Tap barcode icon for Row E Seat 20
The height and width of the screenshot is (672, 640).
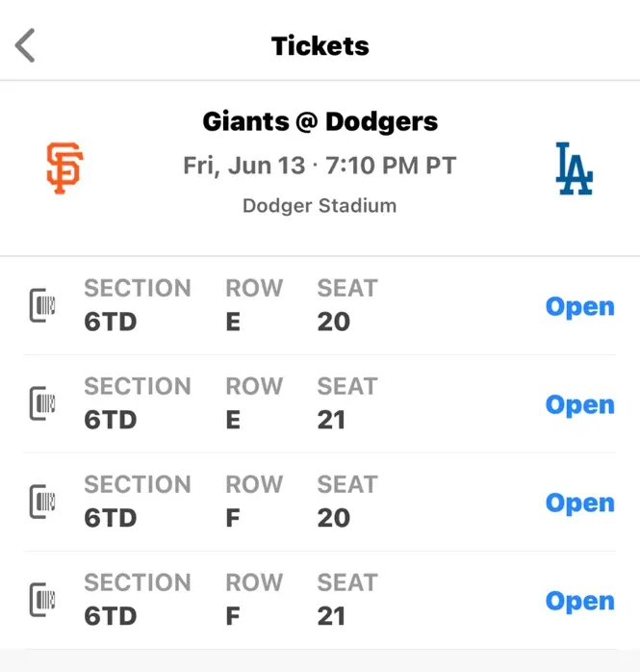click(x=42, y=305)
